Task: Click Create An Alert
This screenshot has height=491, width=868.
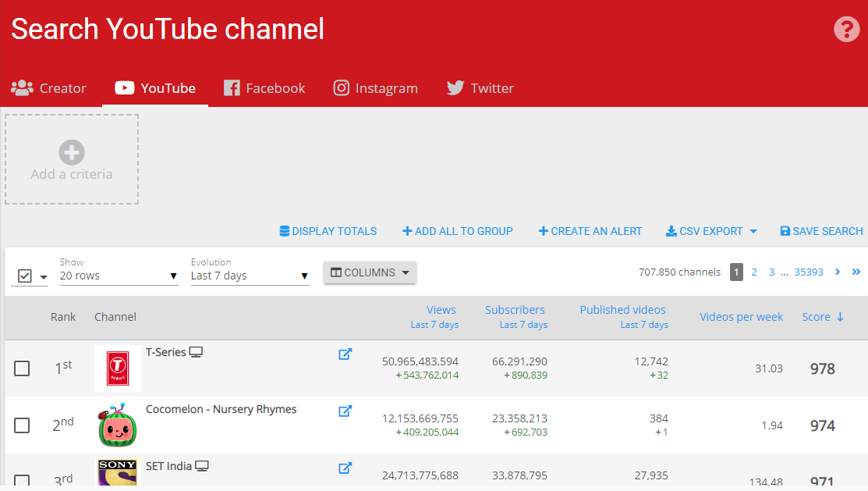Action: coord(590,231)
